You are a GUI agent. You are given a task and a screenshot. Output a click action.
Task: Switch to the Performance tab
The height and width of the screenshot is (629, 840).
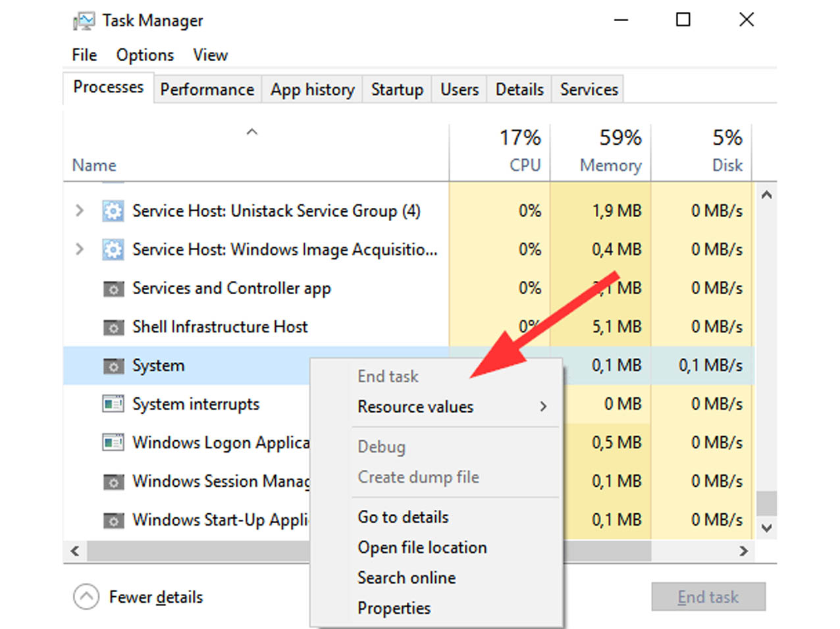tap(207, 89)
